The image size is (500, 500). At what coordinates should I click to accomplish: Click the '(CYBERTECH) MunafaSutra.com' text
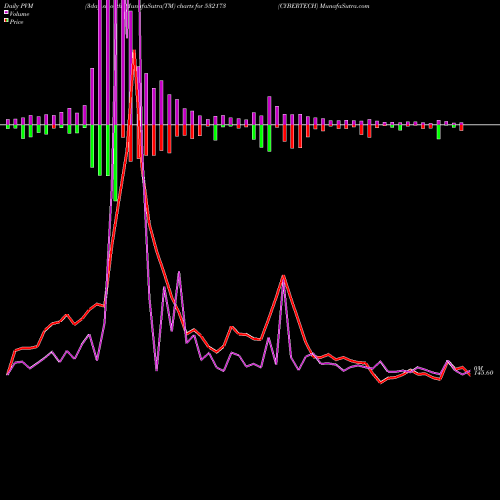click(324, 6)
